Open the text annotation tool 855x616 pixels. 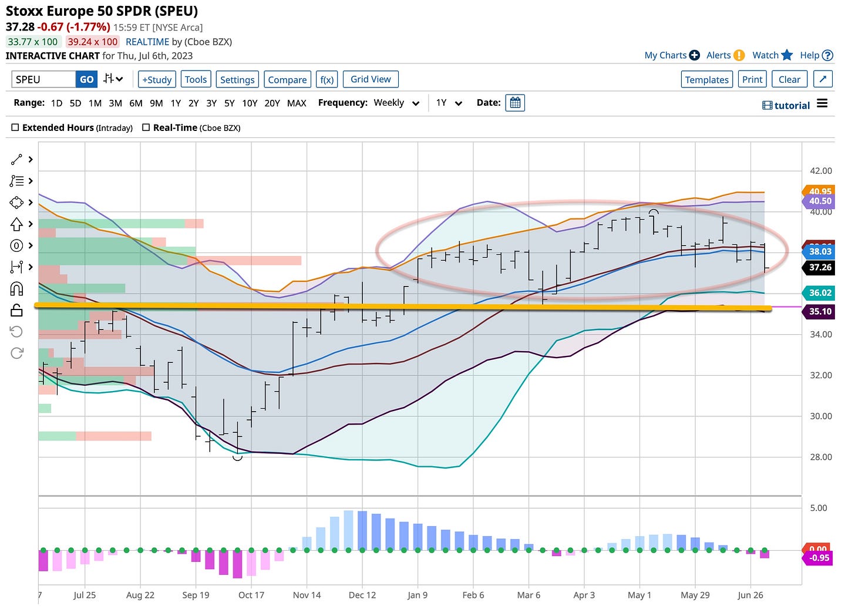coord(16,181)
